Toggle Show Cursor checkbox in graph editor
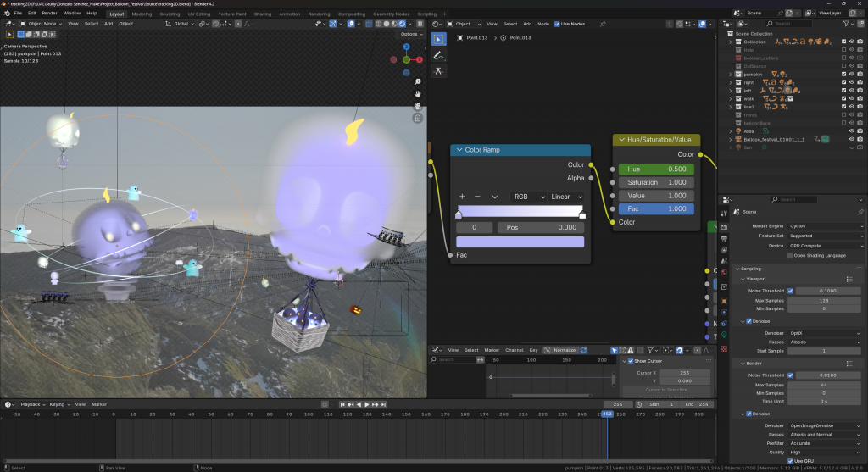This screenshot has width=868, height=472. click(631, 361)
